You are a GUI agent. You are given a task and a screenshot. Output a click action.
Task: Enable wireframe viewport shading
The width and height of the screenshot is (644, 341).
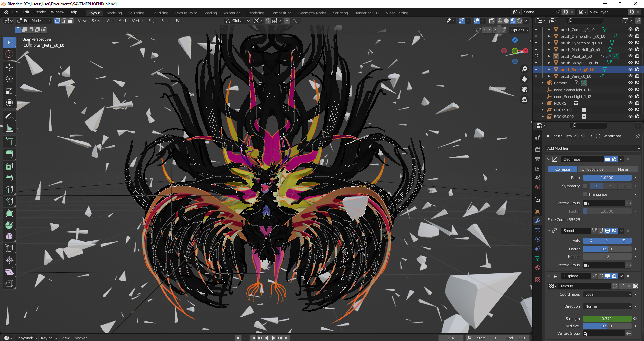[500, 20]
